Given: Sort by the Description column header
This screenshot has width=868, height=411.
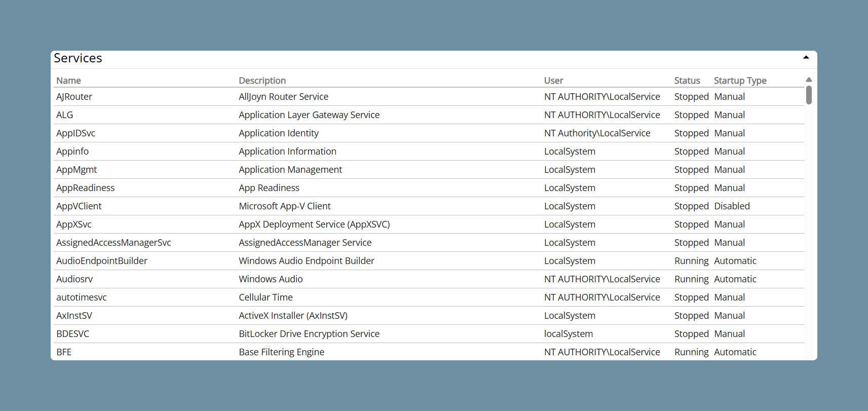Looking at the screenshot, I should point(262,81).
